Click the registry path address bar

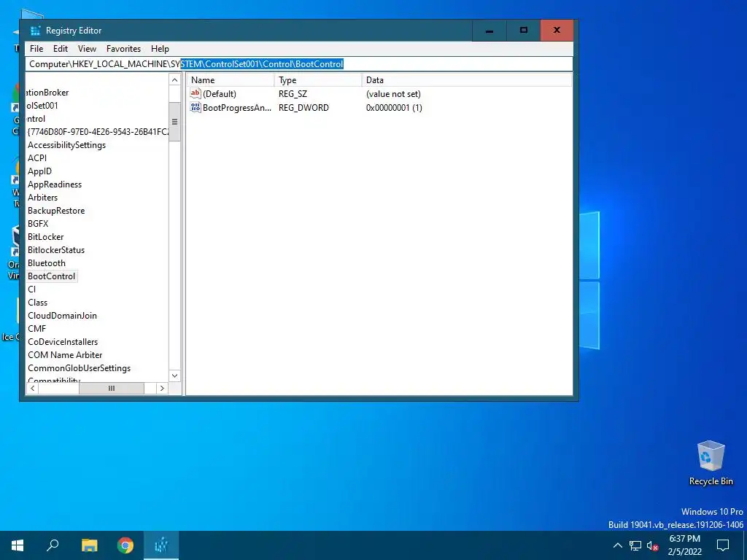pos(298,64)
